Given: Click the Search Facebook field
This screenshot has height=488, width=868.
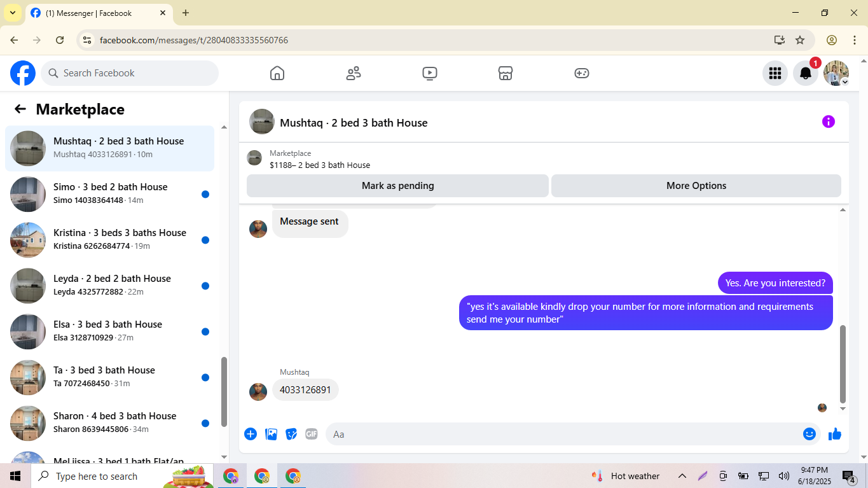Looking at the screenshot, I should tap(130, 73).
